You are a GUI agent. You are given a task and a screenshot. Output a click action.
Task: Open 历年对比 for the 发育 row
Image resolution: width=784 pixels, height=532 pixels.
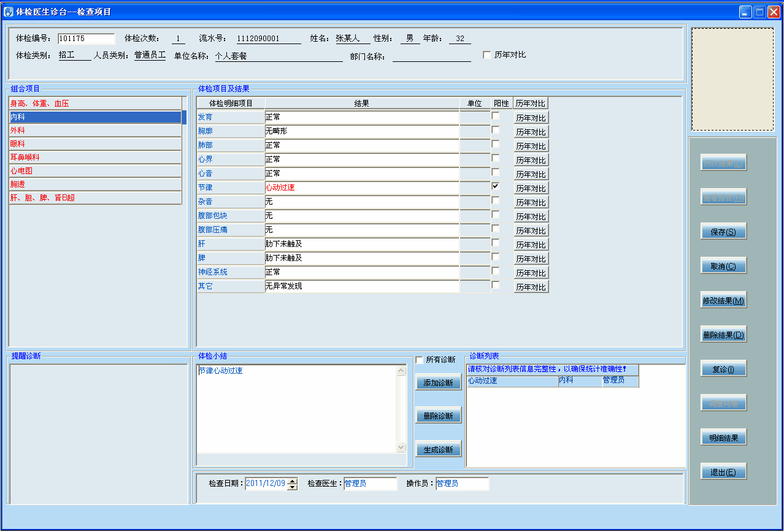point(531,118)
